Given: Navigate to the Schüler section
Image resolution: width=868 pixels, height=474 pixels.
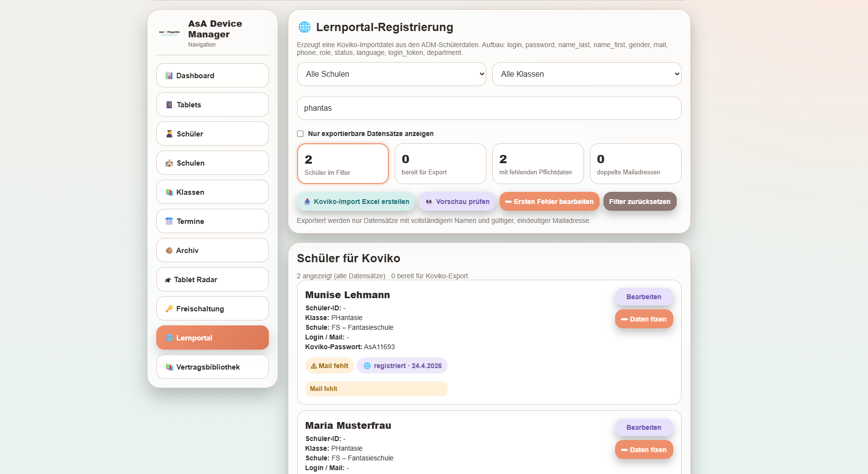Looking at the screenshot, I should click(213, 134).
